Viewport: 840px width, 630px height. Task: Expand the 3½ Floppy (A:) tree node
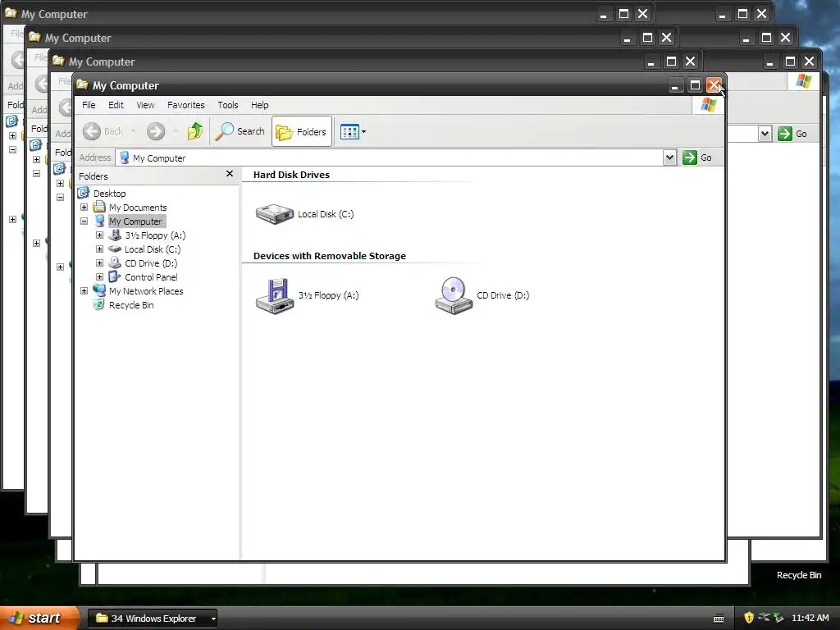[x=99, y=235]
